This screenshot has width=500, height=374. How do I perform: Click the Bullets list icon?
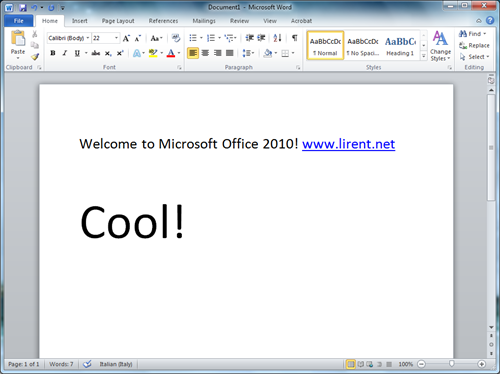(193, 38)
